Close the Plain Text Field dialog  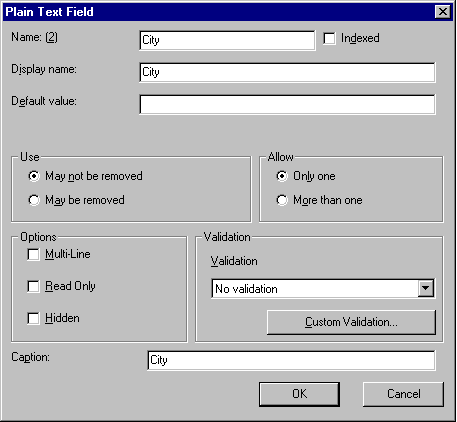443,12
